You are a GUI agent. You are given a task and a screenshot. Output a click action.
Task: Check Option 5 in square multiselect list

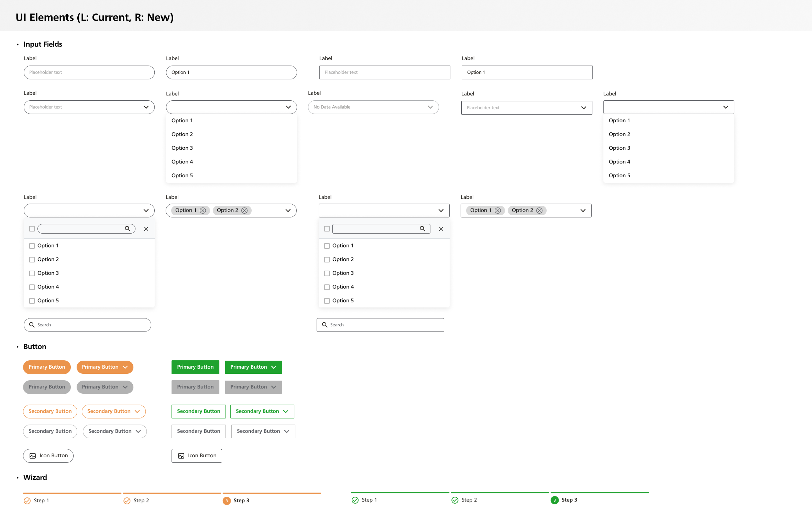click(327, 301)
